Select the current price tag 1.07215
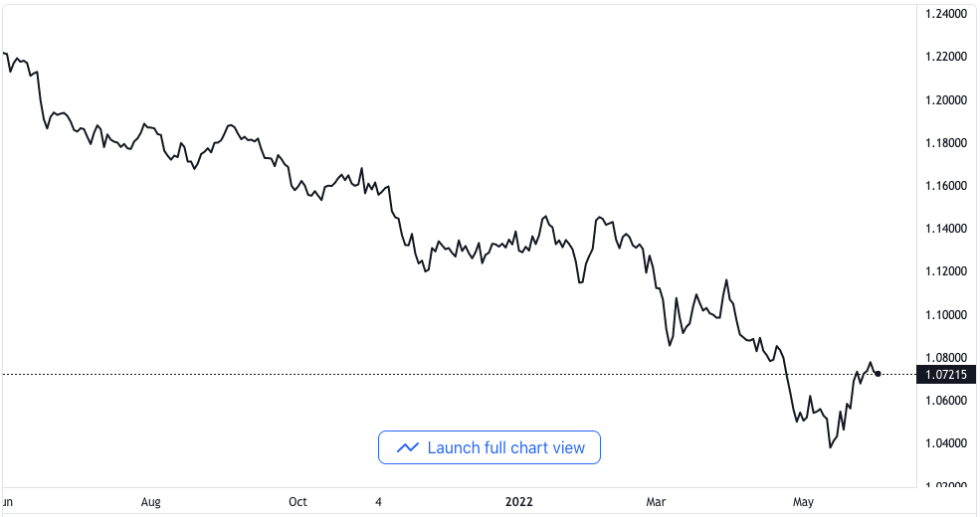980x517 pixels. 945,375
